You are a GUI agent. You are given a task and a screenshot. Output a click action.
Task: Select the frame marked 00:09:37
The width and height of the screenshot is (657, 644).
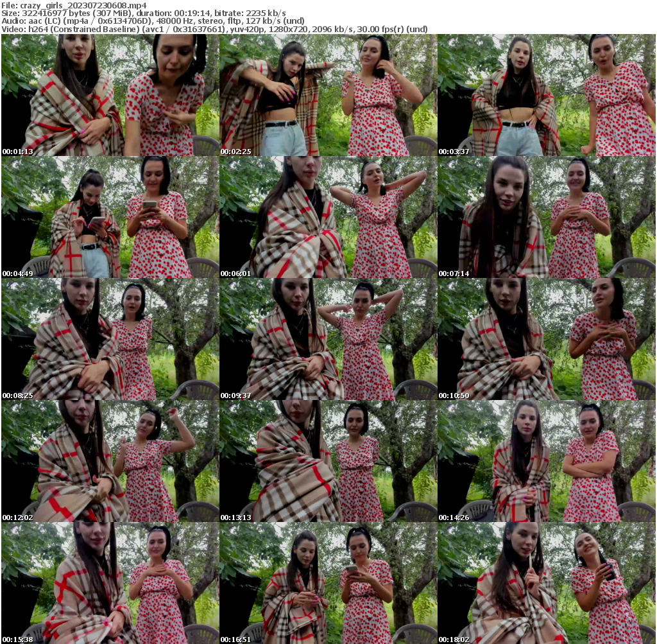[x=328, y=339]
